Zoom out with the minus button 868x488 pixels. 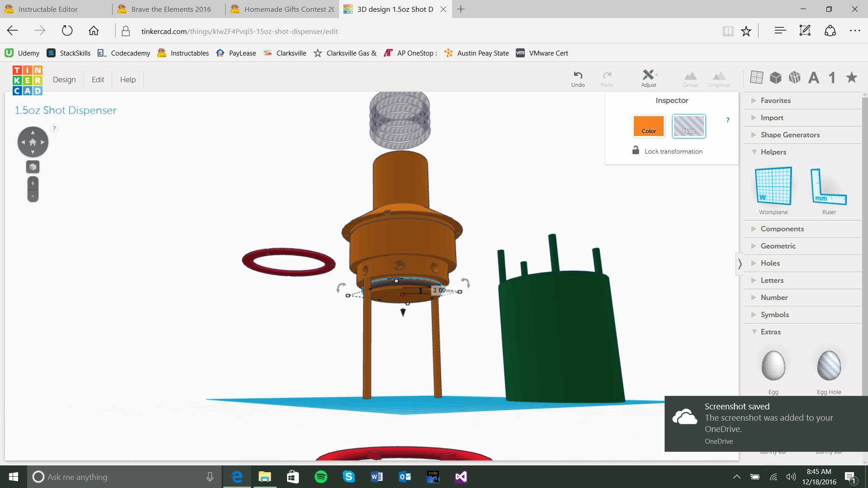pyautogui.click(x=33, y=196)
